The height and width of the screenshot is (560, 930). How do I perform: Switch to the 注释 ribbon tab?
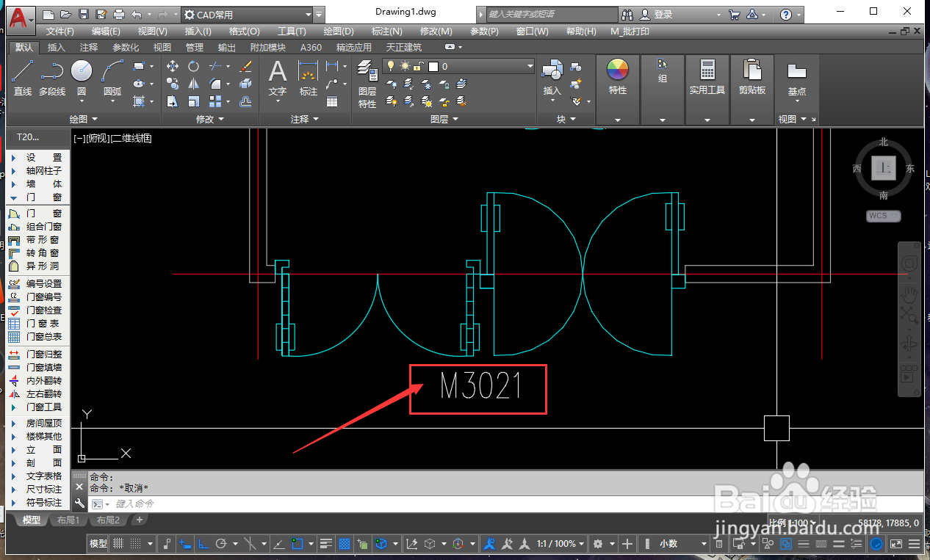[89, 47]
